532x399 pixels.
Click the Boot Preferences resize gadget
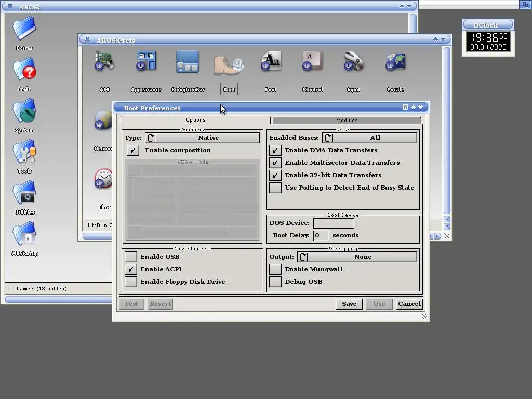[424, 316]
